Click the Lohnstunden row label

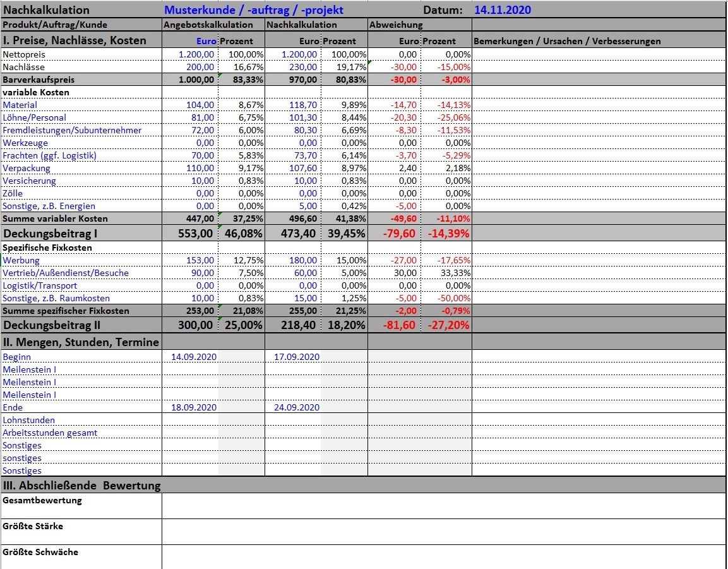pos(29,420)
